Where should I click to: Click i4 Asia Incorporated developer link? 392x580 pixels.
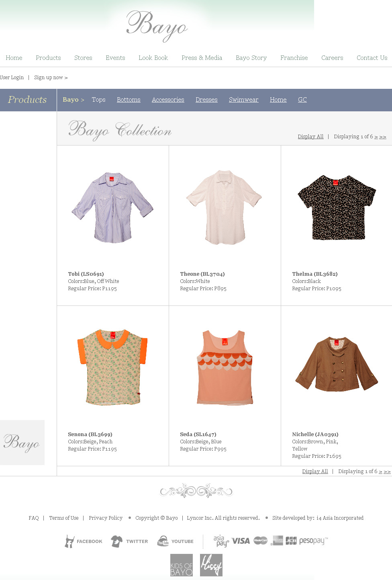point(340,518)
